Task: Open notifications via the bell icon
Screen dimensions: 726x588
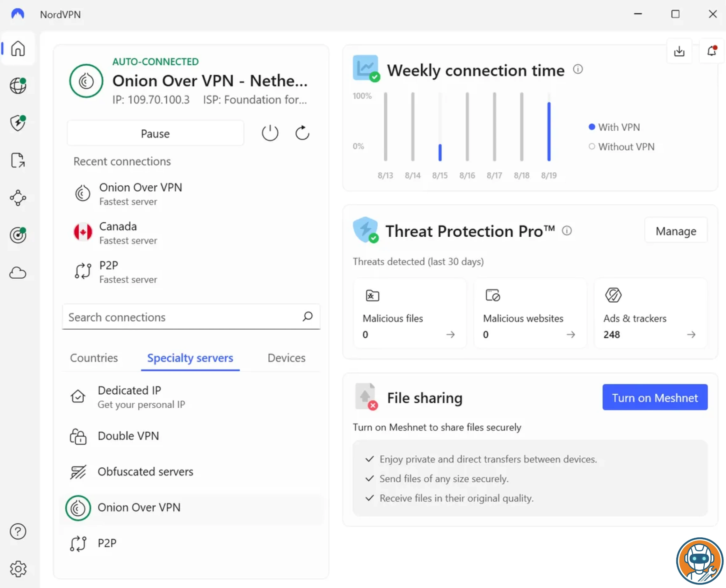Action: click(711, 51)
